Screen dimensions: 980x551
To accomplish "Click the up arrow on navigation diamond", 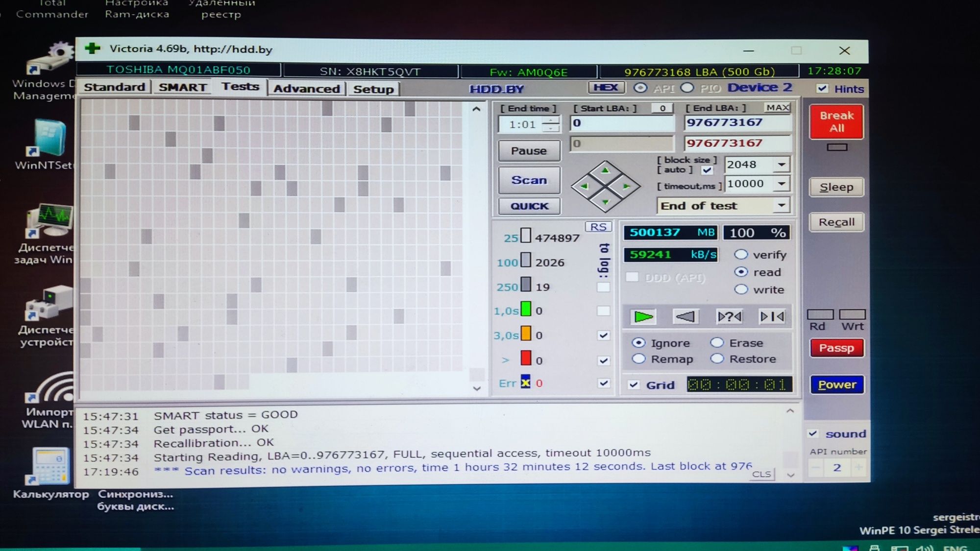I will pyautogui.click(x=606, y=171).
